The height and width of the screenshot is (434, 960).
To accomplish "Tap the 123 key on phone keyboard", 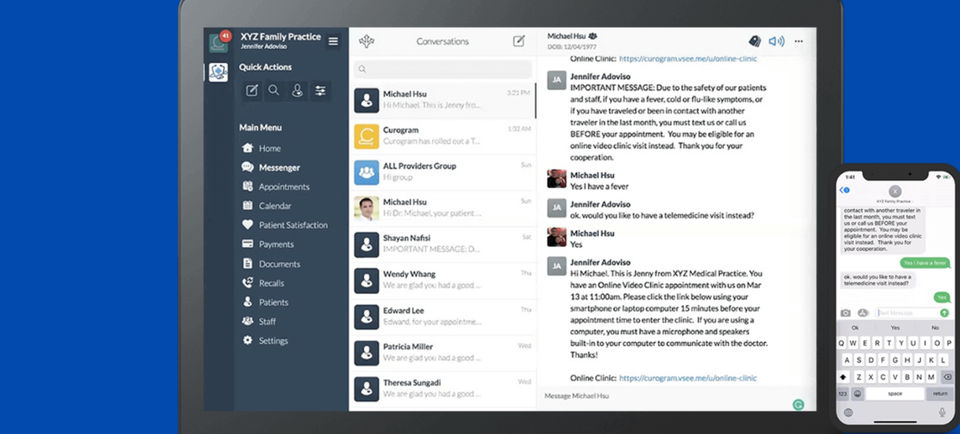I will click(842, 393).
